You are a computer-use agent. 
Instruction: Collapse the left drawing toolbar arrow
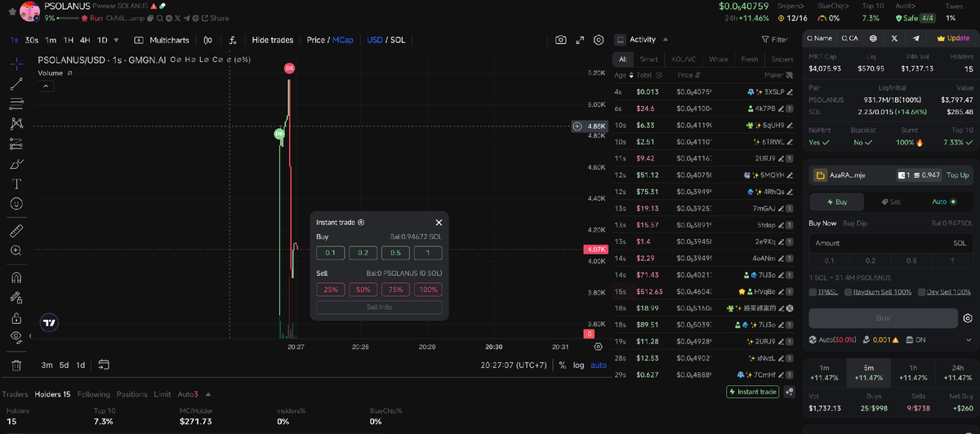(x=30, y=336)
